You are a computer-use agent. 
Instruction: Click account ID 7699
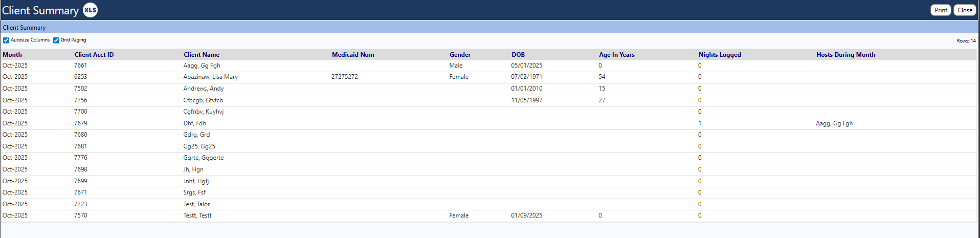click(x=80, y=181)
